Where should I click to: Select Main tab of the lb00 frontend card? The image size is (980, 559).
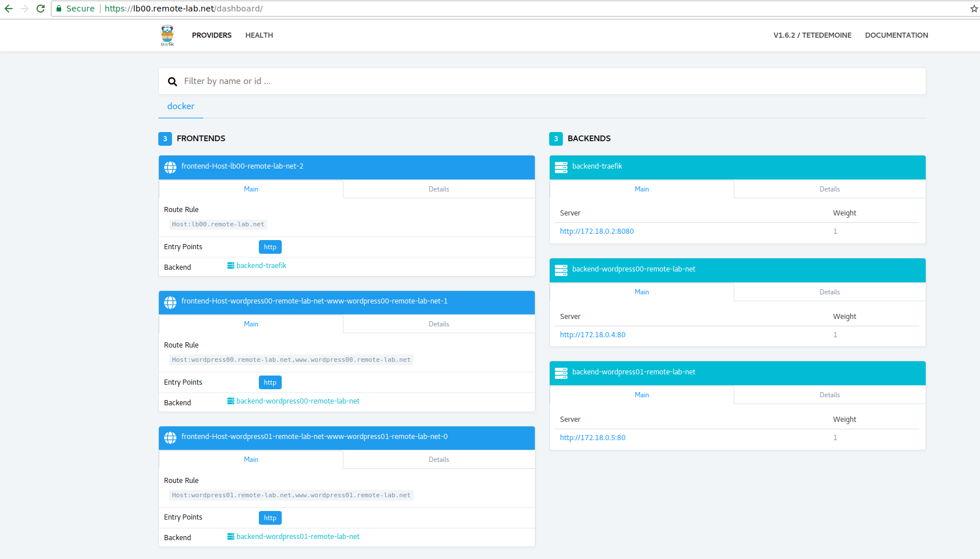[251, 189]
